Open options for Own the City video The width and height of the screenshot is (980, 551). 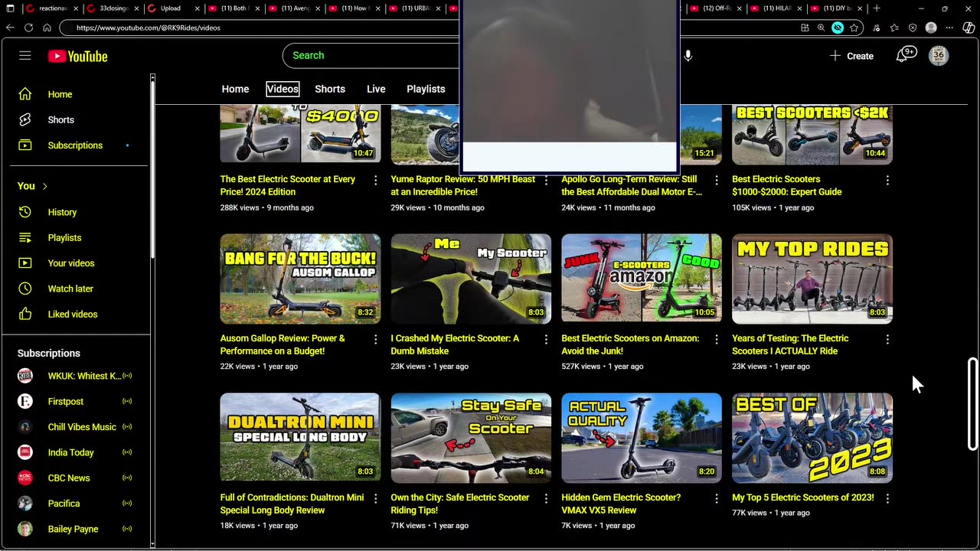click(x=546, y=498)
